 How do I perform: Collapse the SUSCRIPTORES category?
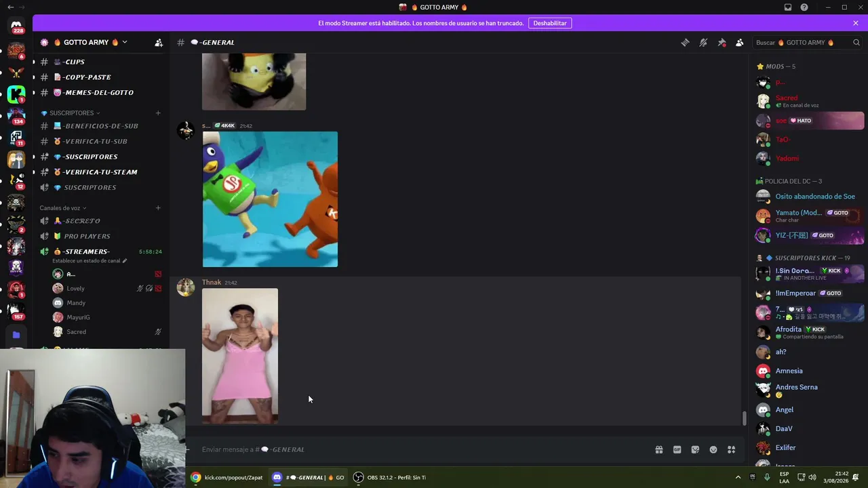71,113
